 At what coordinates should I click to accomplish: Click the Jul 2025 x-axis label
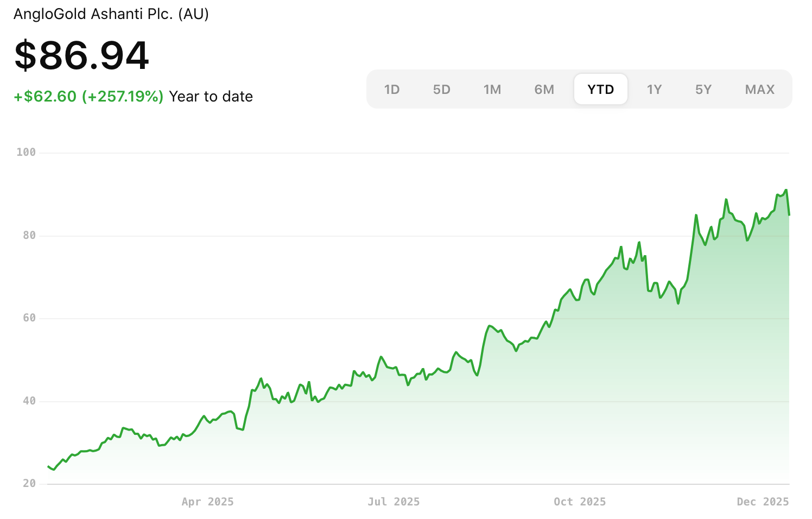394,502
